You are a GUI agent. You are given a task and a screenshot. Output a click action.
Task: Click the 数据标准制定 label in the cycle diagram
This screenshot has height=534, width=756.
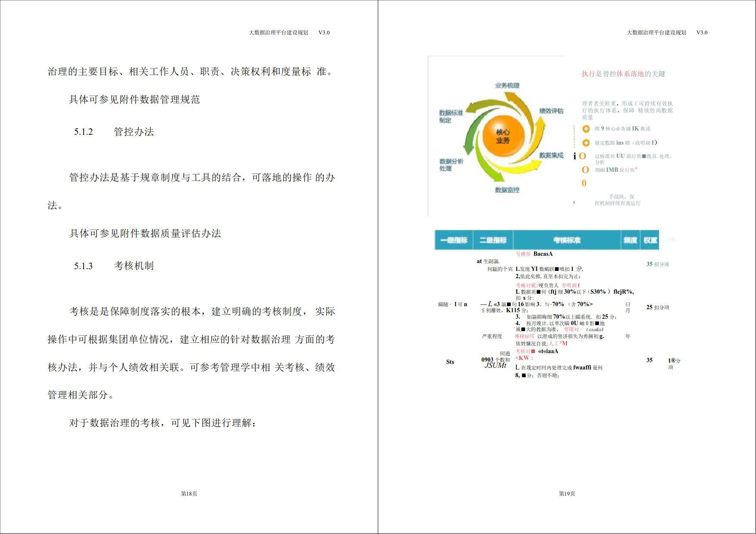point(451,116)
